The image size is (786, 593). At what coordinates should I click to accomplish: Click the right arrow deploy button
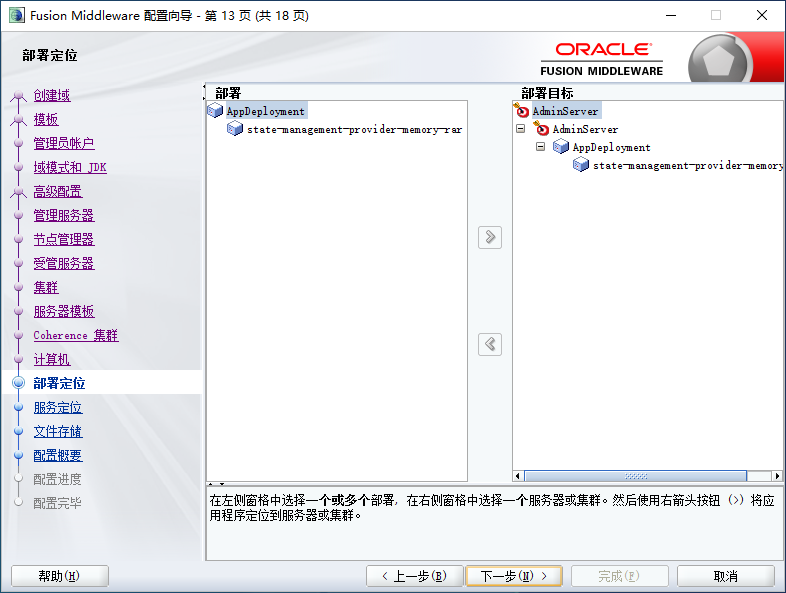[x=490, y=237]
